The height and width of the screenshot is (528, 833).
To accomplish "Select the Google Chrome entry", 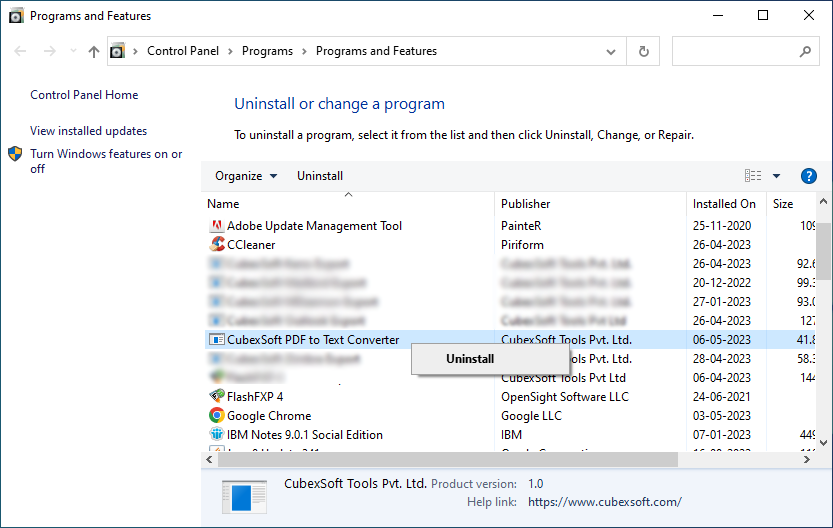I will tap(510, 416).
